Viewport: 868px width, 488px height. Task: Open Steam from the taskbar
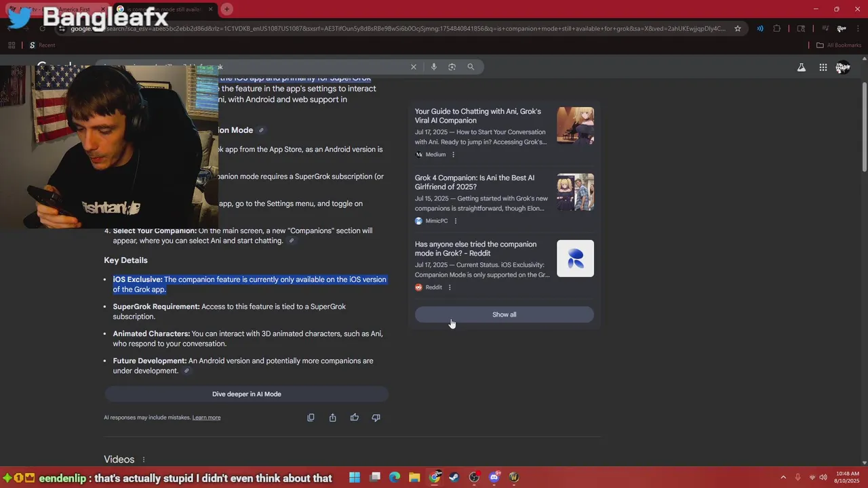point(454,477)
